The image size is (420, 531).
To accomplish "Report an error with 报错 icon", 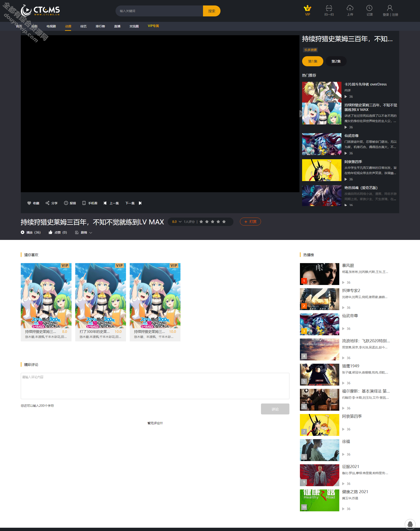I will [66, 203].
